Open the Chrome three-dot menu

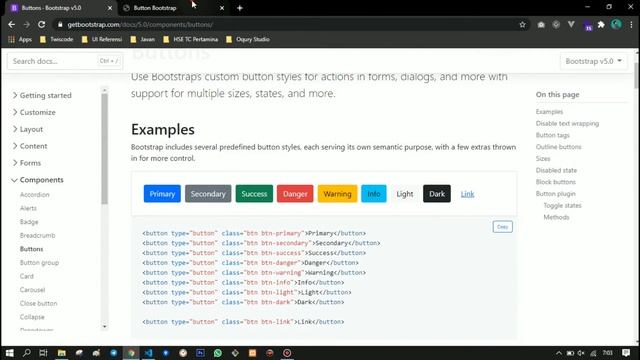point(631,24)
